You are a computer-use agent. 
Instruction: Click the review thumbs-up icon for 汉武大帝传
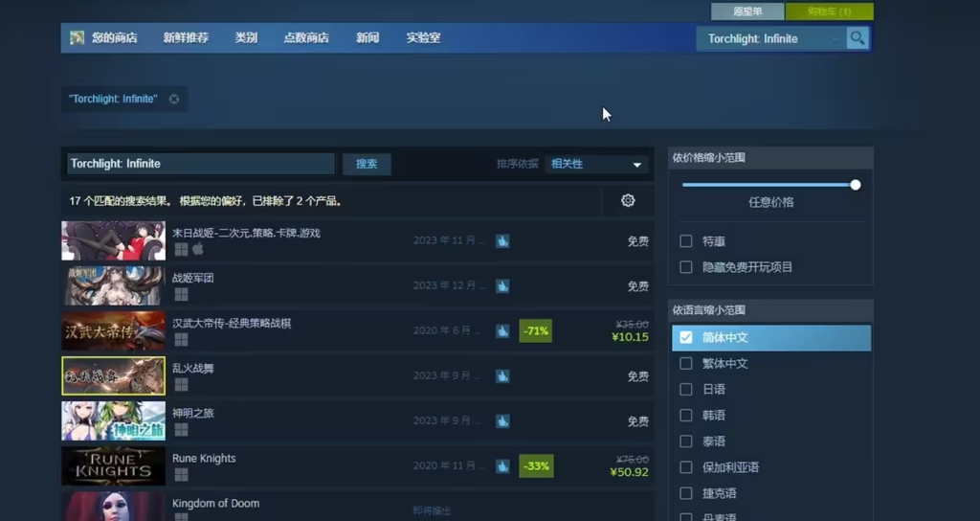click(502, 330)
